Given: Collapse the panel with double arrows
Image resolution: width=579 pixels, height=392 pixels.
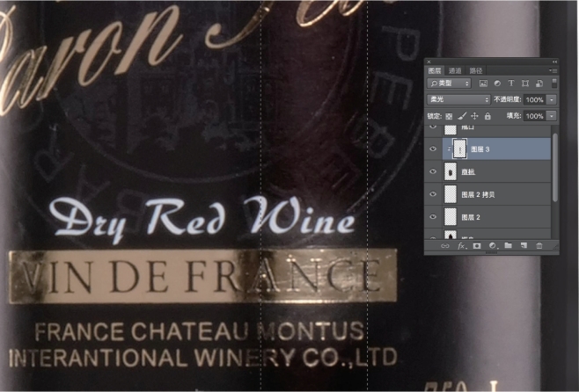Looking at the screenshot, I should [x=554, y=62].
